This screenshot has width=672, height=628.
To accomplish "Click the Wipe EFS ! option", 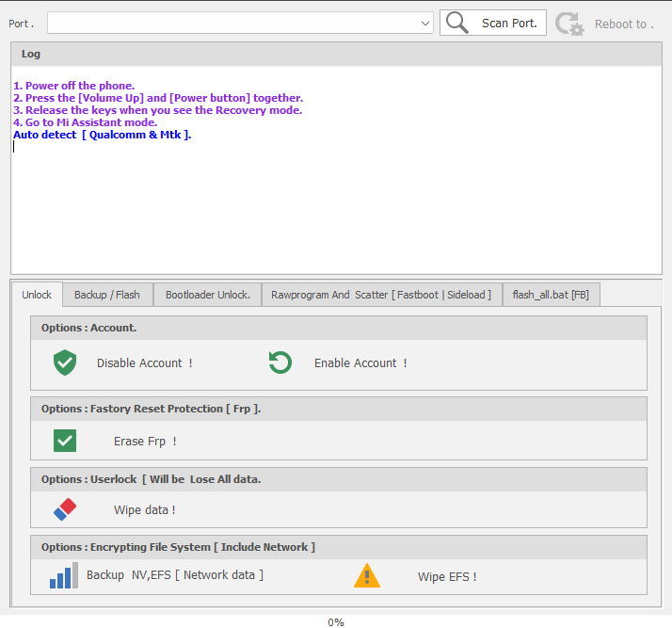I will point(447,576).
